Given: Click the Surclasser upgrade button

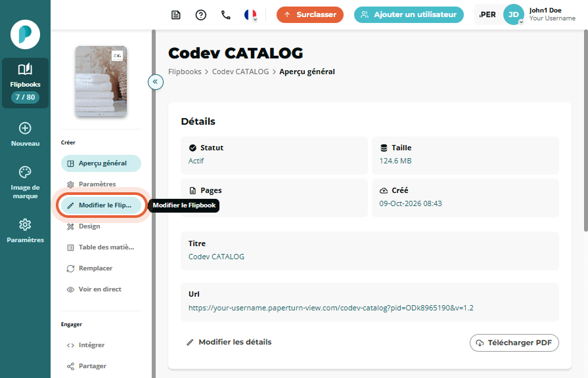Looking at the screenshot, I should (x=310, y=14).
